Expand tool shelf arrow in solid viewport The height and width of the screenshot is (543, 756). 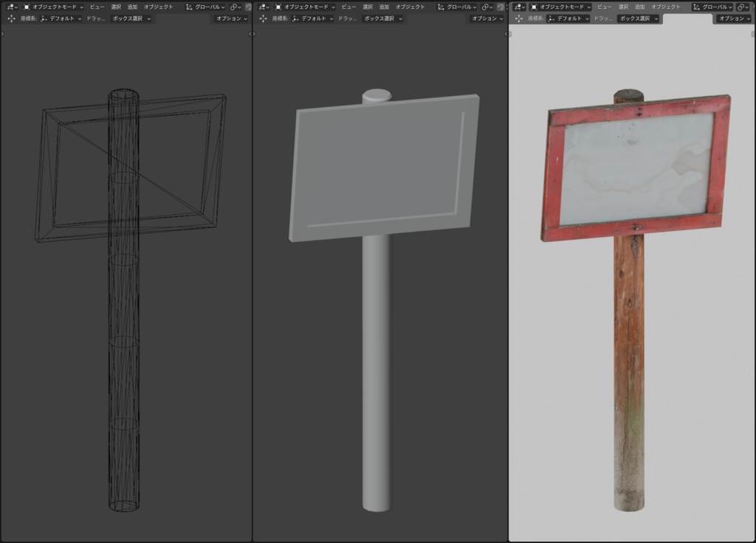click(x=254, y=34)
